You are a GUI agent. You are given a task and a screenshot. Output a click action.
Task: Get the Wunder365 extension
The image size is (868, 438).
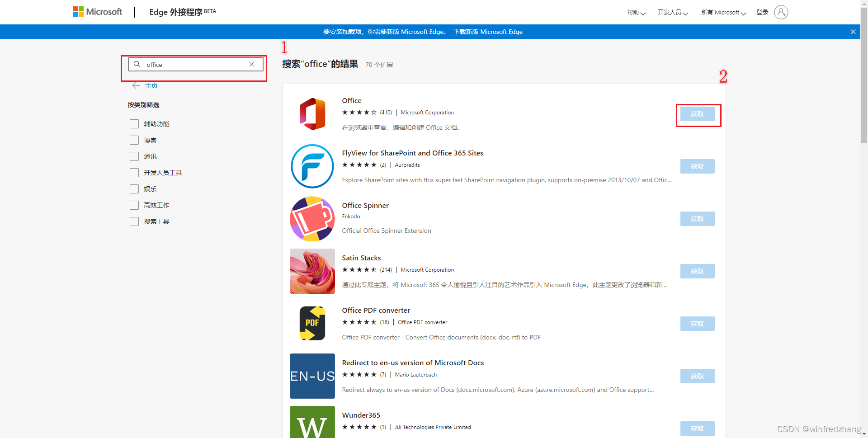tap(698, 429)
